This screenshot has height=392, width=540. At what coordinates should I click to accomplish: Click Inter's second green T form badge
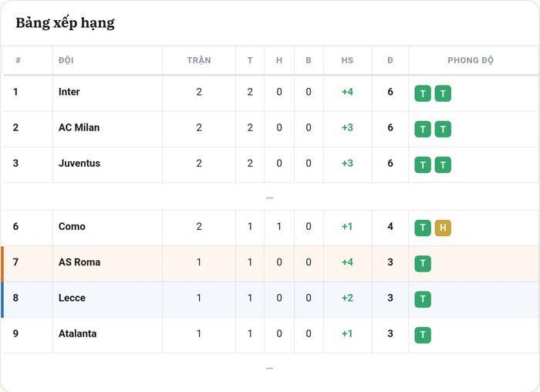click(443, 93)
